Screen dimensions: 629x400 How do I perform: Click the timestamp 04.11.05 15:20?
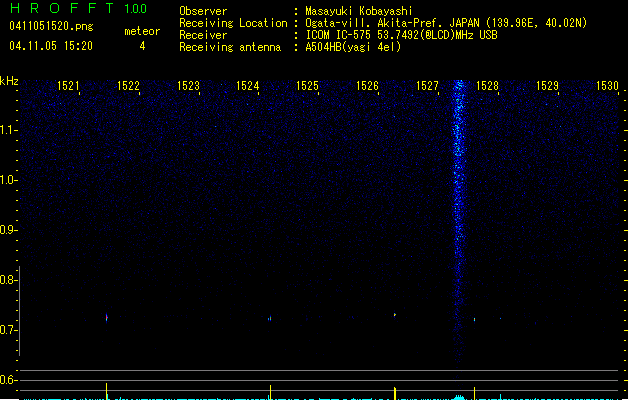[51, 46]
